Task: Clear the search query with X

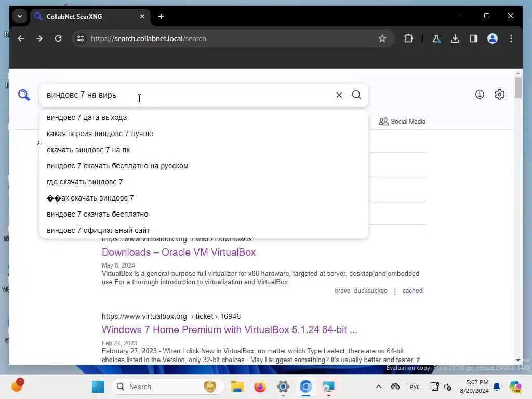Action: pyautogui.click(x=339, y=95)
